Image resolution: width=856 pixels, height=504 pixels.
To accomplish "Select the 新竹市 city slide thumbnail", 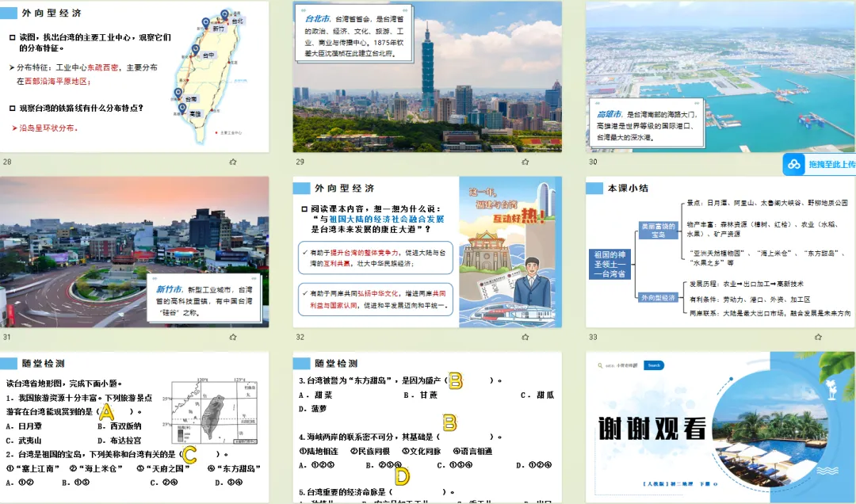I will tap(134, 252).
